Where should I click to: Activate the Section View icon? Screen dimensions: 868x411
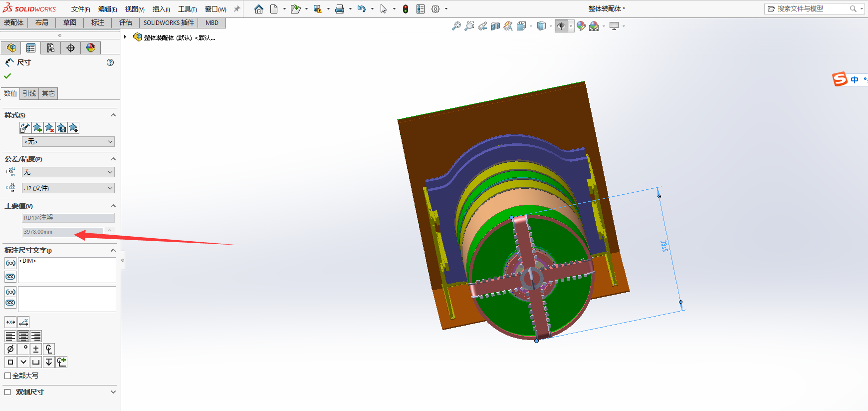(495, 26)
